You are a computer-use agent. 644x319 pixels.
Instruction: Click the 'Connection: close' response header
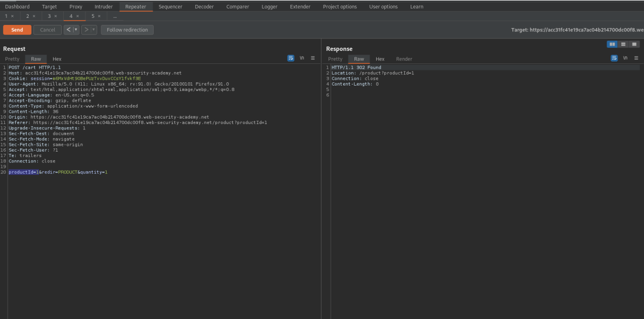355,79
